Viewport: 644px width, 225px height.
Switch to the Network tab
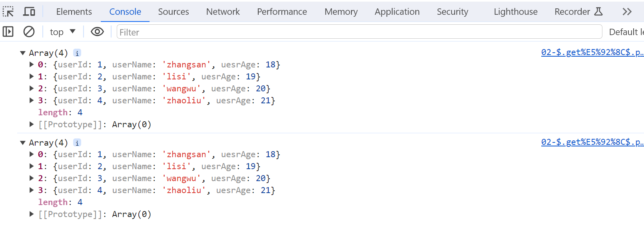pyautogui.click(x=223, y=12)
